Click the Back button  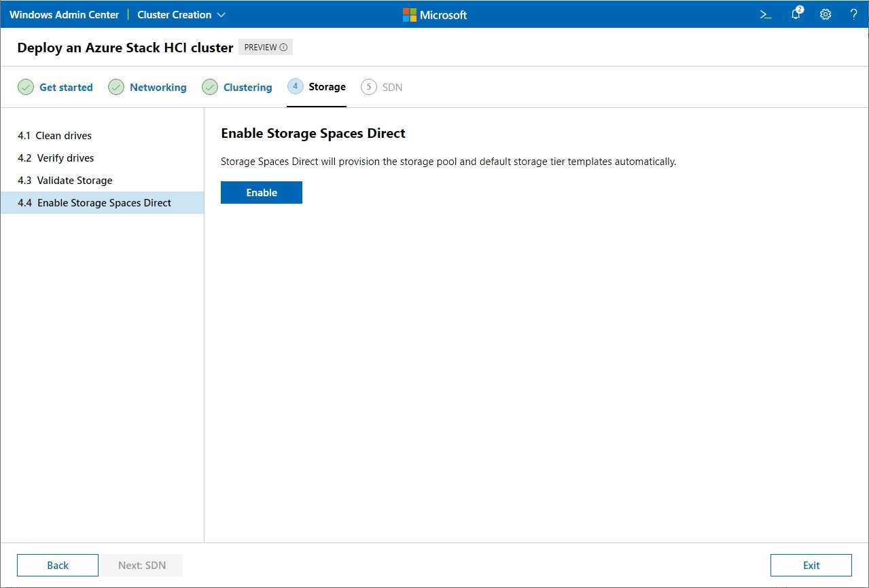click(x=57, y=565)
